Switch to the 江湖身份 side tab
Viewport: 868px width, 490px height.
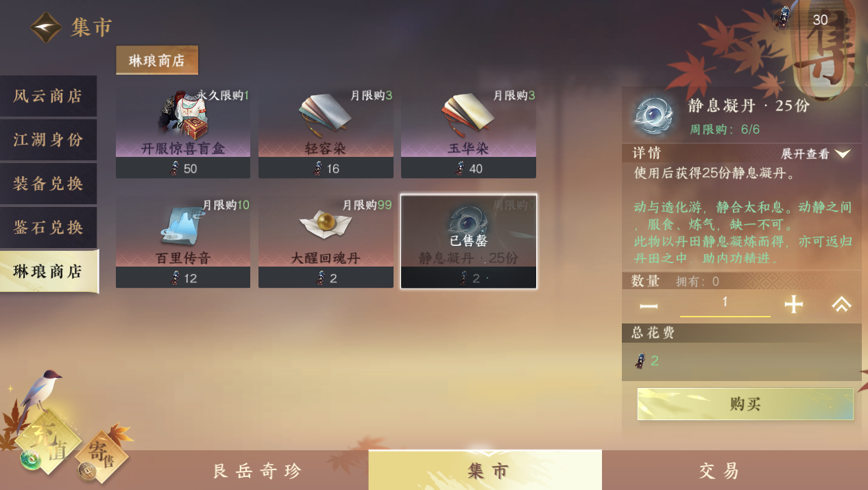coord(48,140)
